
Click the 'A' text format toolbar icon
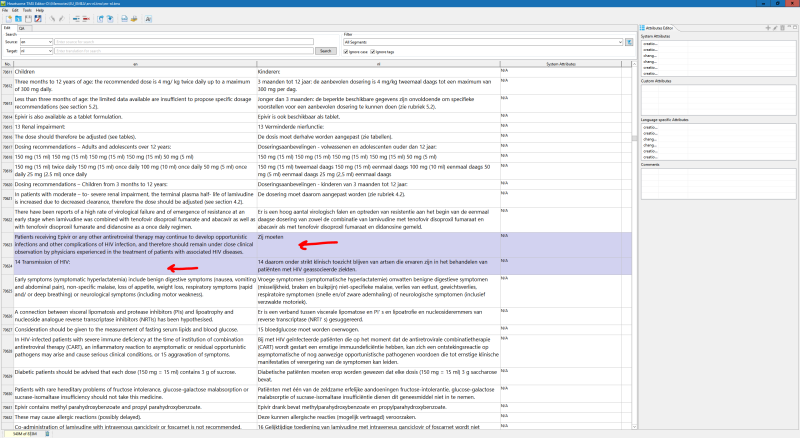coord(148,19)
